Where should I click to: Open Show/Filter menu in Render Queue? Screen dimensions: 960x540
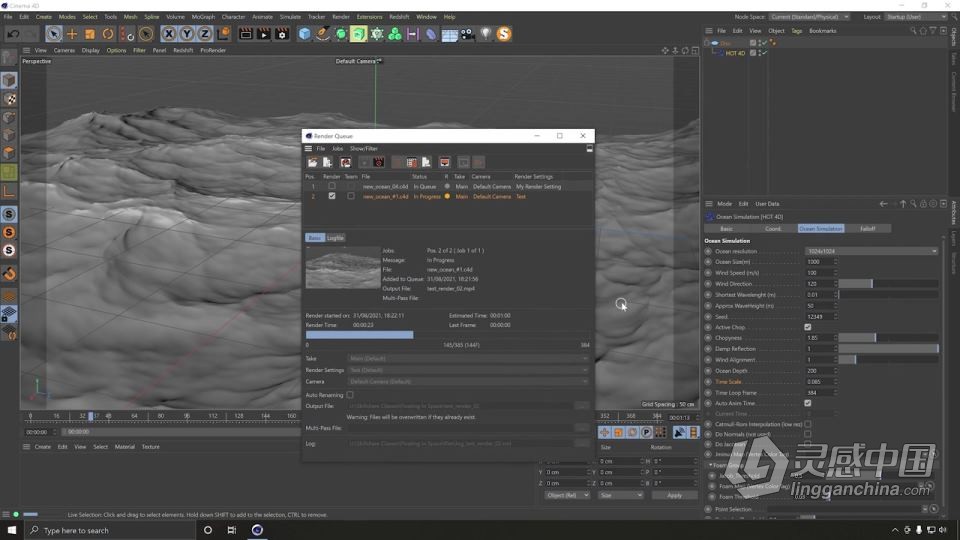click(364, 148)
